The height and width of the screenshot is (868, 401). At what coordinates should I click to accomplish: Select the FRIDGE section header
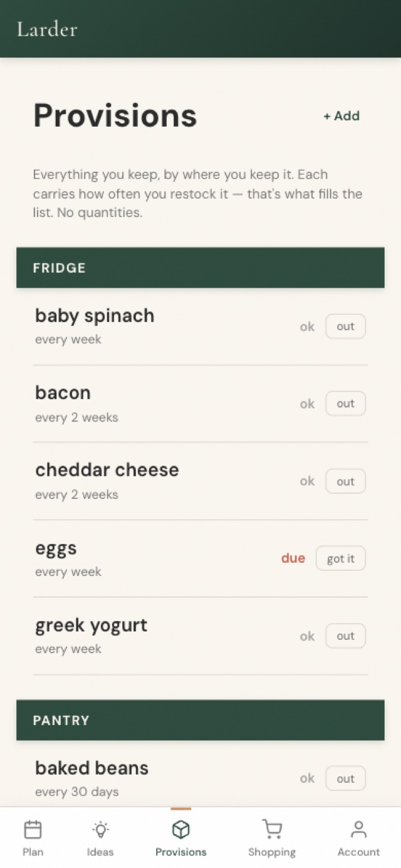(200, 268)
